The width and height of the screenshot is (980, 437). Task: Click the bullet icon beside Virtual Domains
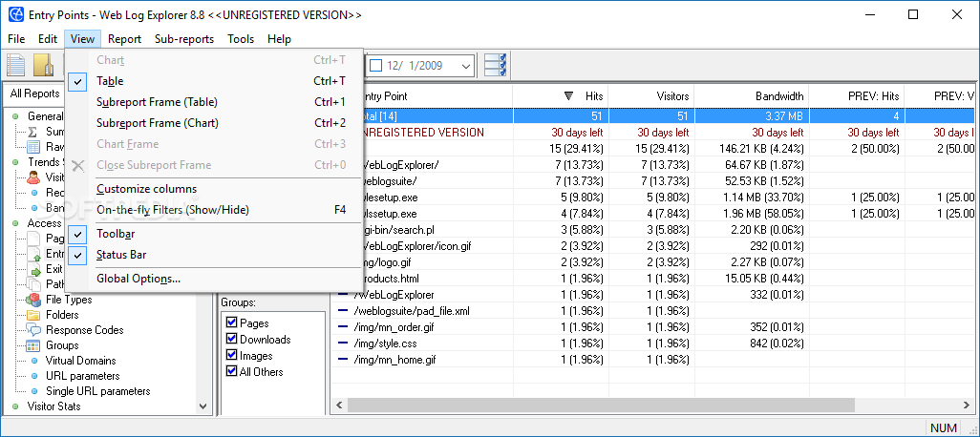tap(34, 361)
